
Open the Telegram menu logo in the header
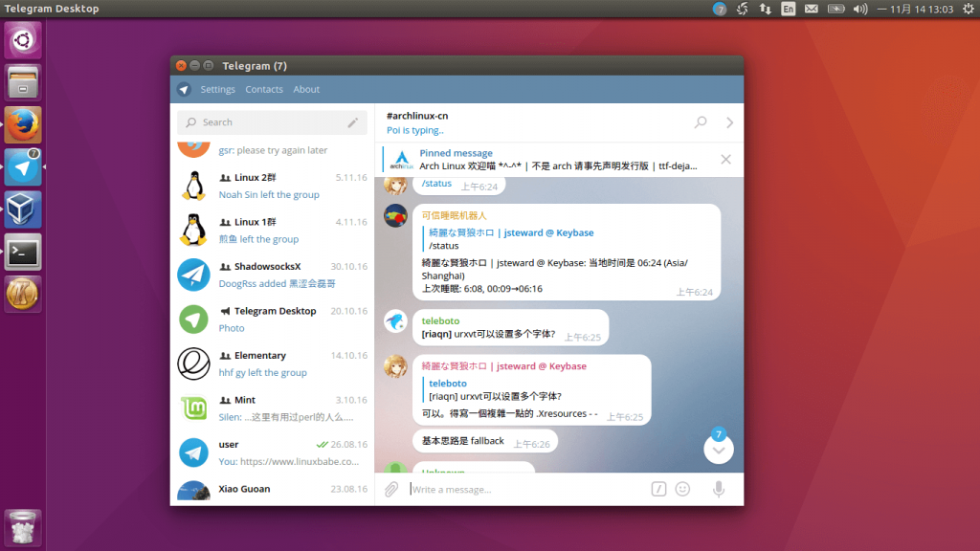point(183,89)
